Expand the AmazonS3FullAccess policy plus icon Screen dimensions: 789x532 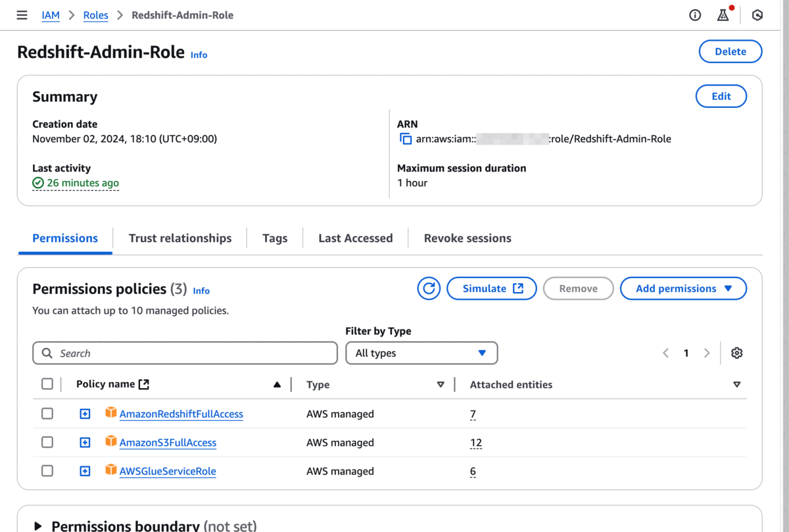pos(85,443)
